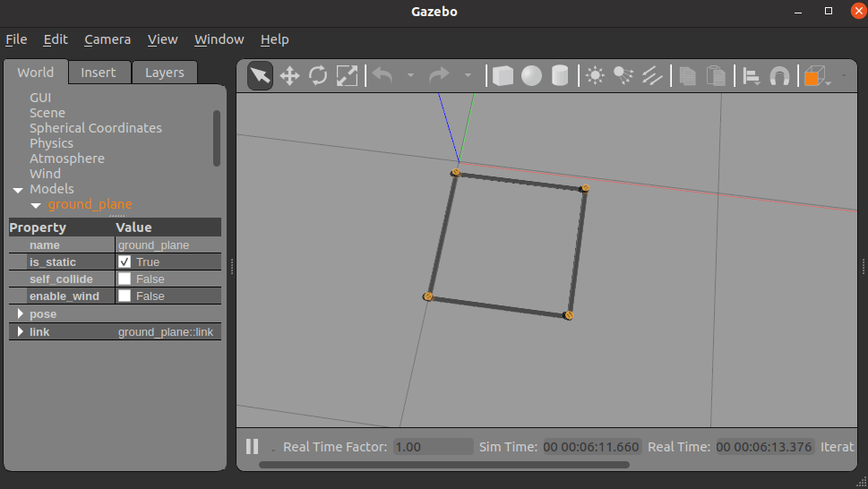The image size is (868, 489).
Task: Select Spherical Coordinates tree item
Action: click(96, 128)
